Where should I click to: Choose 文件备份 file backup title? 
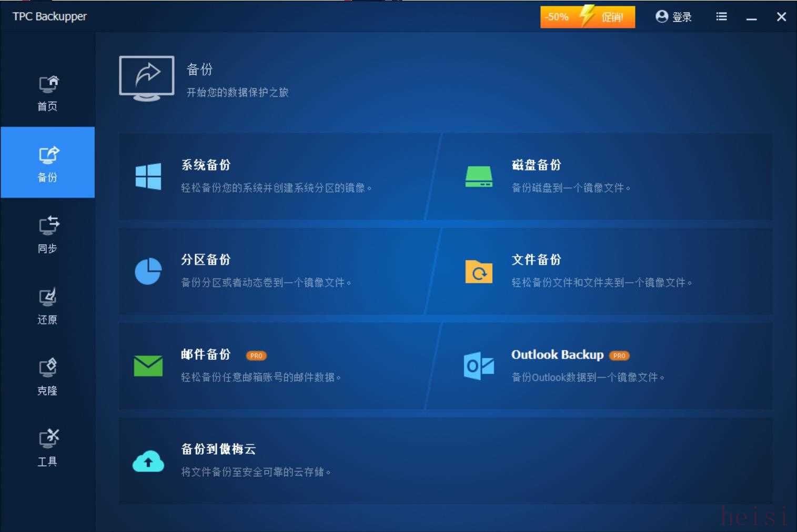tap(536, 260)
